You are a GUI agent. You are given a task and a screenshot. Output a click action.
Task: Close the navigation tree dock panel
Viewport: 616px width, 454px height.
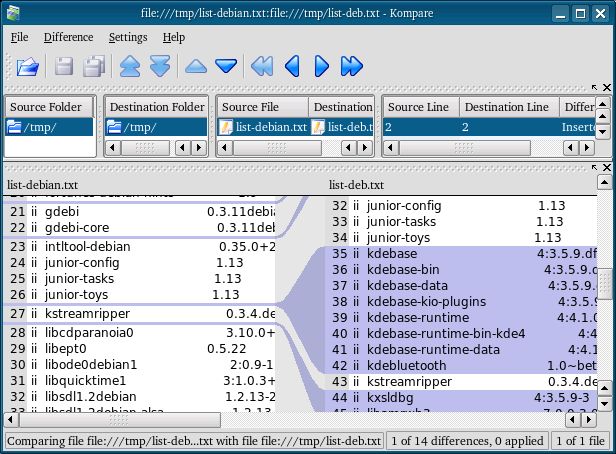(607, 88)
